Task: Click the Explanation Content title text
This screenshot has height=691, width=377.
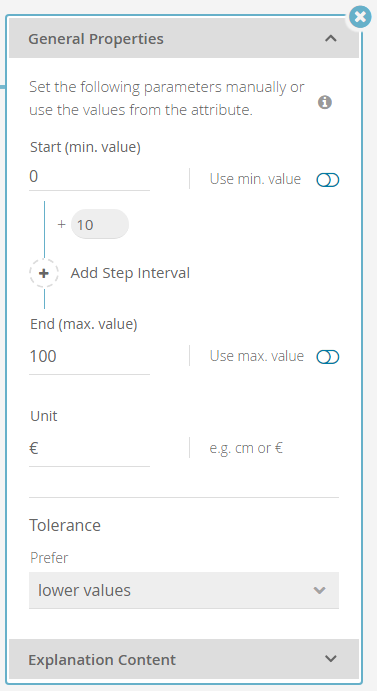Action: 102,660
